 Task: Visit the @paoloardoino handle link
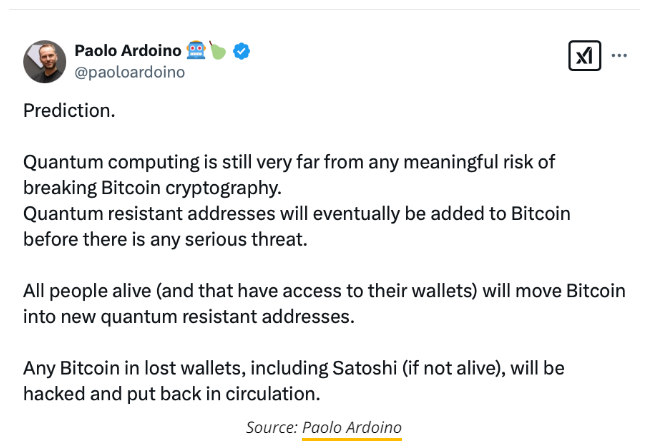[130, 72]
